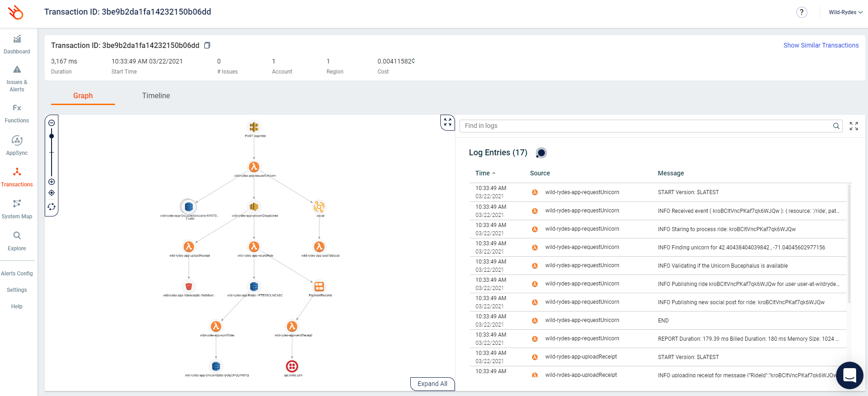868x396 pixels.
Task: Copy the transaction ID to clipboard
Action: click(x=207, y=45)
